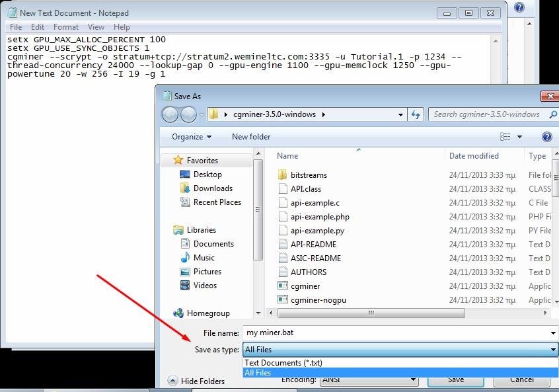Open the Documents library
The height and width of the screenshot is (392, 559).
tap(213, 244)
